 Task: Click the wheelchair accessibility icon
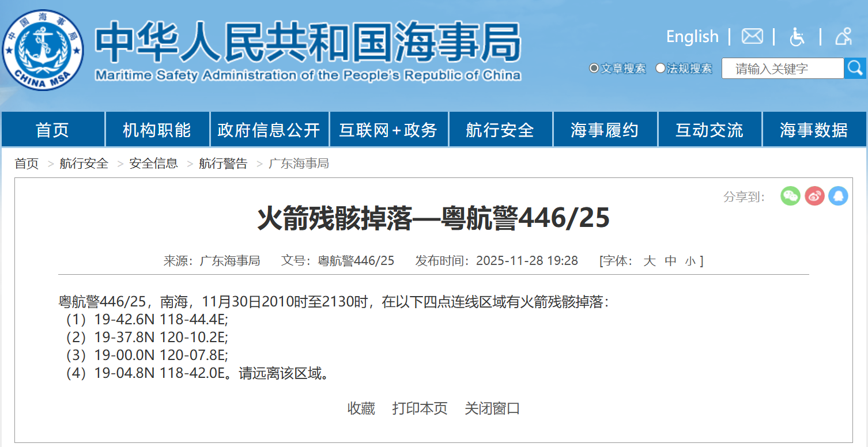797,37
